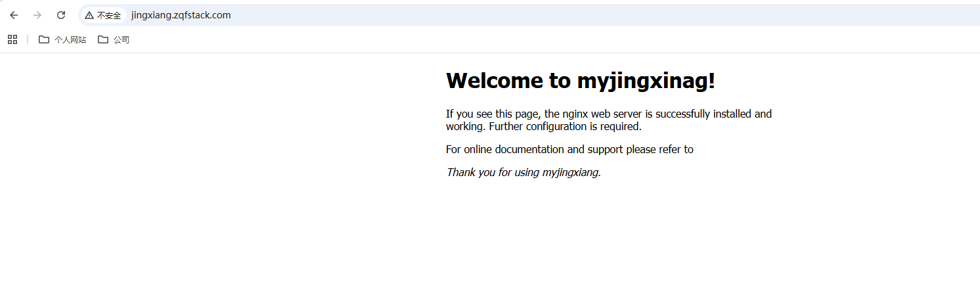Click the forward navigation arrow
The height and width of the screenshot is (299, 980).
point(37,15)
